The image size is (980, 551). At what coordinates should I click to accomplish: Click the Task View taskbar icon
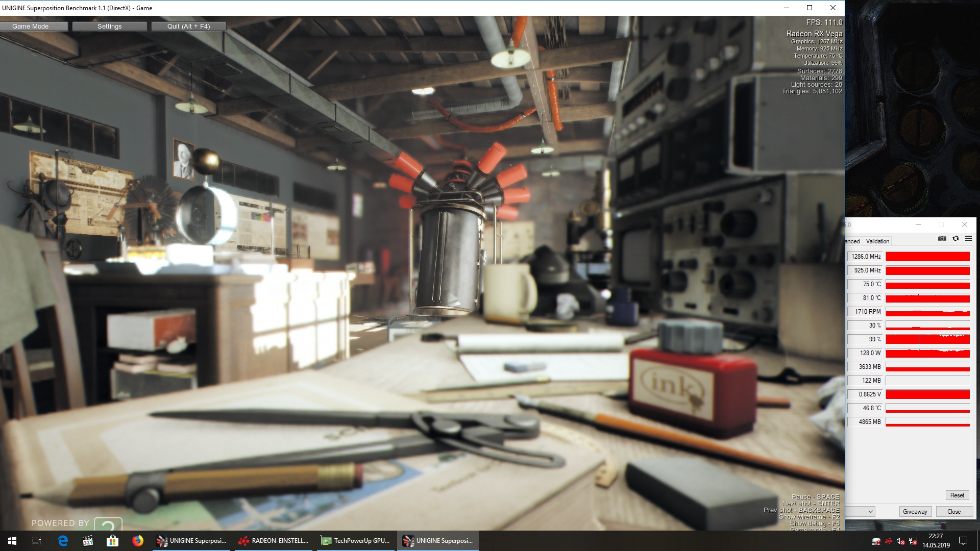(37, 541)
